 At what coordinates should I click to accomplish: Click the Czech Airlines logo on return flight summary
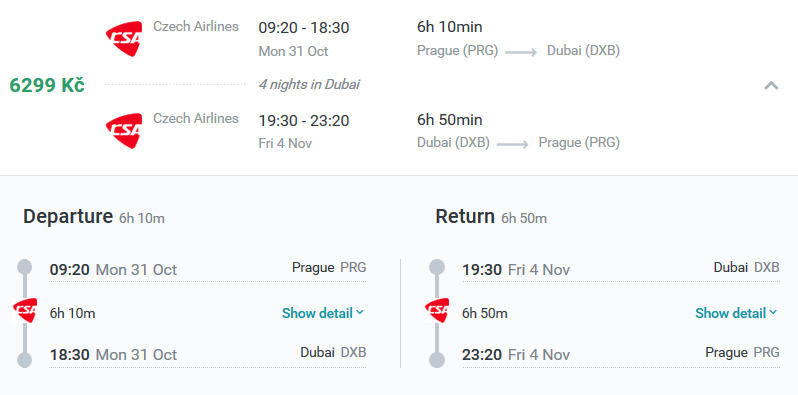pos(124,131)
